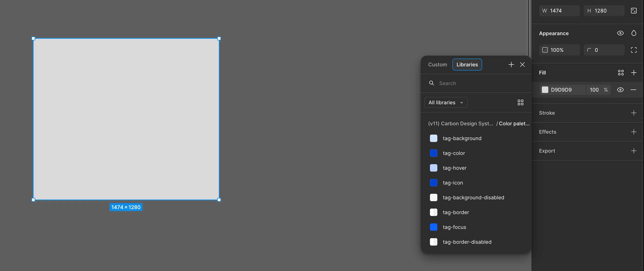The width and height of the screenshot is (644, 271).
Task: Click the corner radius field
Action: pyautogui.click(x=604, y=50)
